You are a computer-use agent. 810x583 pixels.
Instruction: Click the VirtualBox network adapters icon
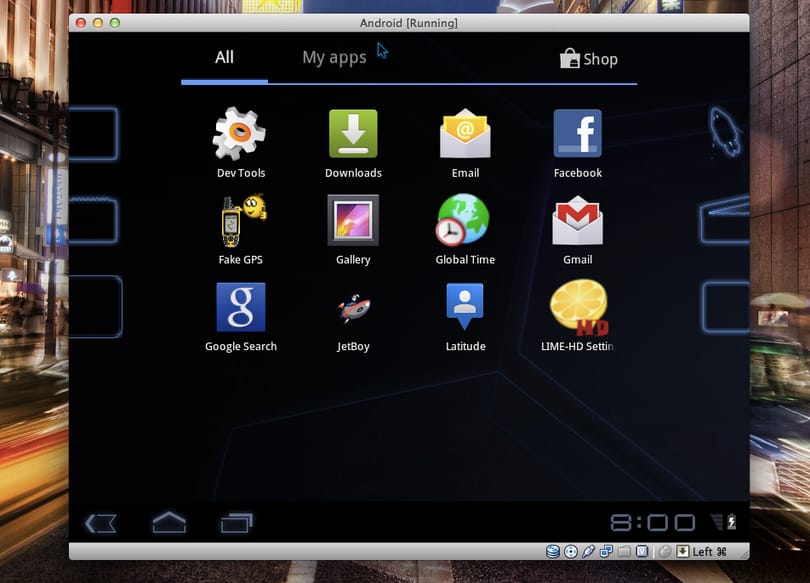[606, 552]
